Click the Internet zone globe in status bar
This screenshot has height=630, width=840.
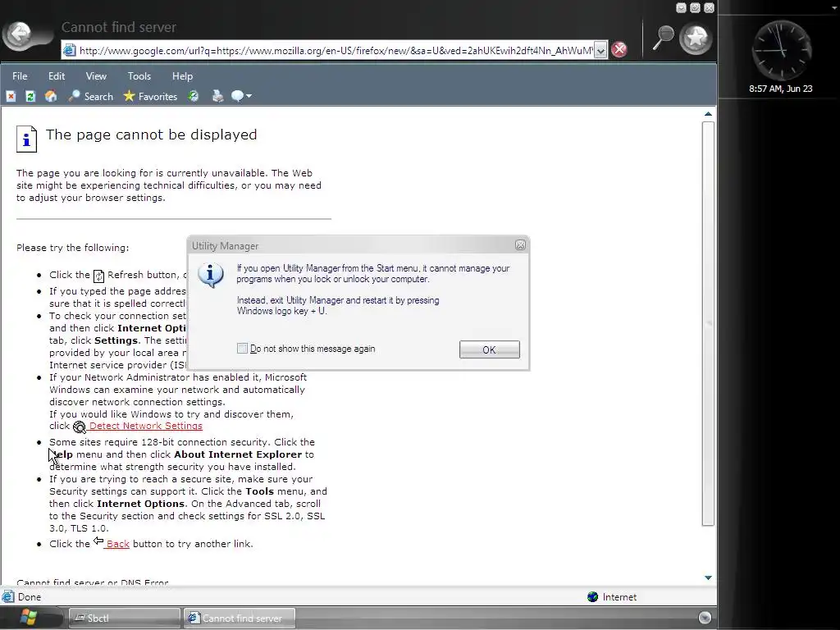pyautogui.click(x=592, y=597)
